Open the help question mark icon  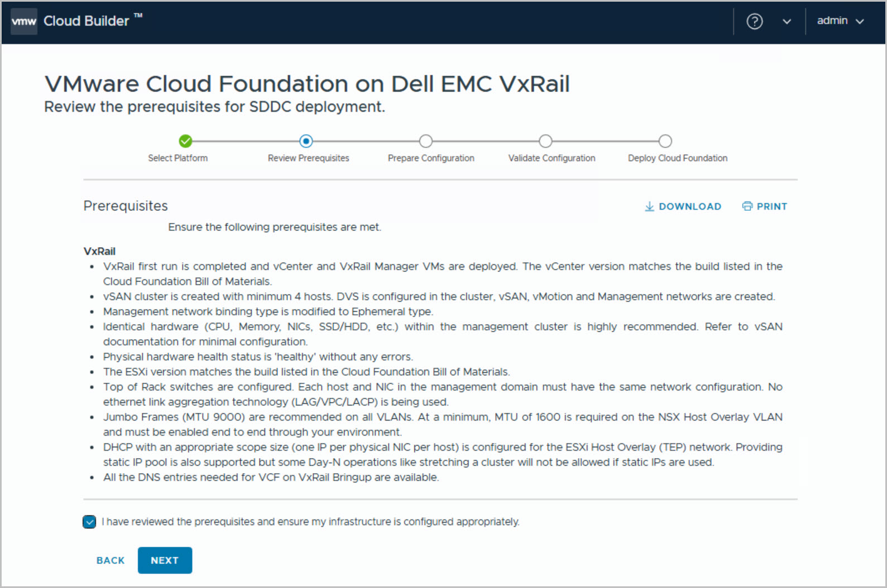[x=754, y=21]
